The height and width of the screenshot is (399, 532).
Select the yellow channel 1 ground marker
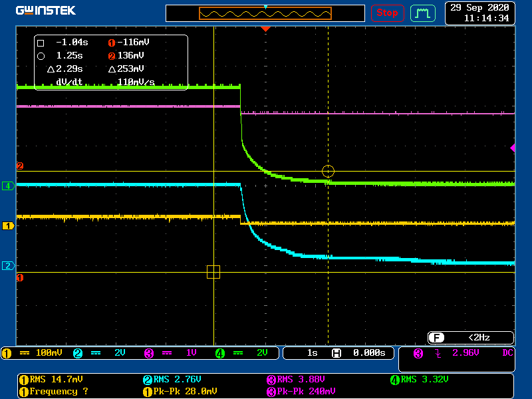click(x=9, y=226)
